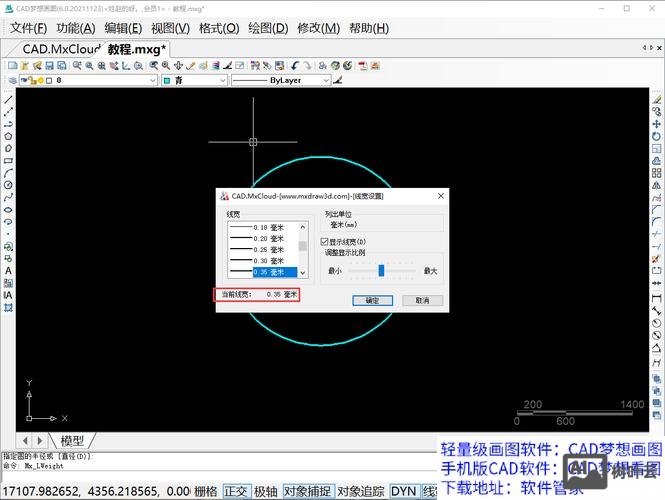Viewport: 665px width, 500px height.
Task: Open the 功能(A) menu
Action: click(x=76, y=28)
